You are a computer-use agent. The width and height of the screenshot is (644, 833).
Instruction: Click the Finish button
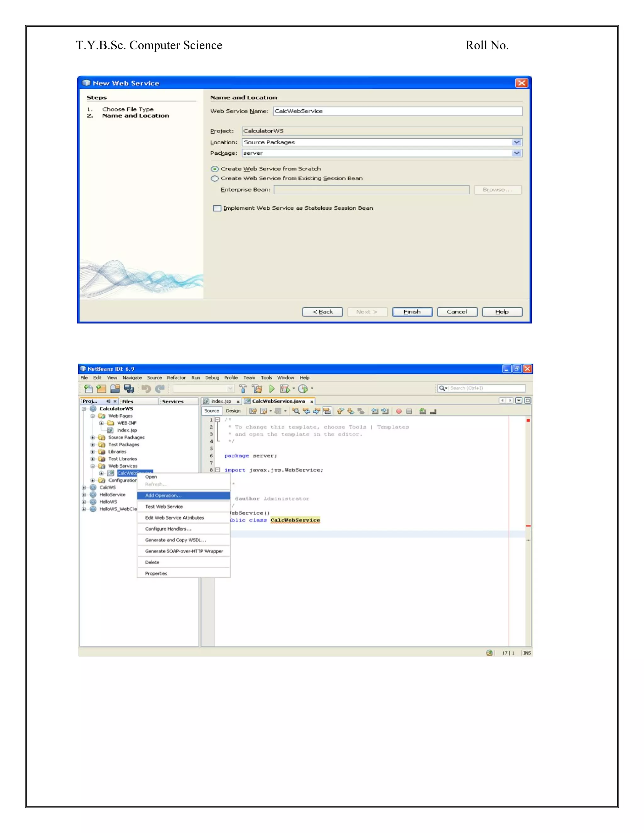412,312
